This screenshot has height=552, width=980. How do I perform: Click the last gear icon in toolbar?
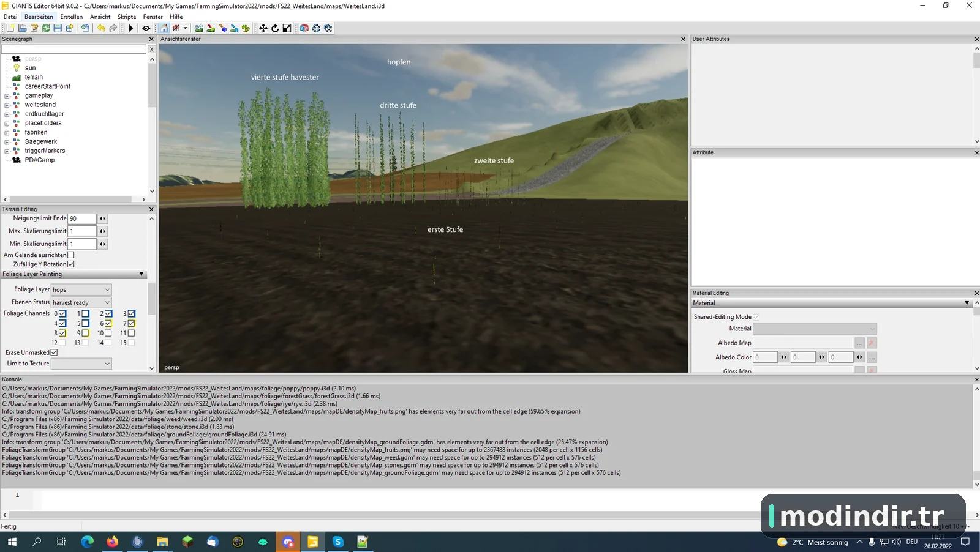click(x=328, y=28)
